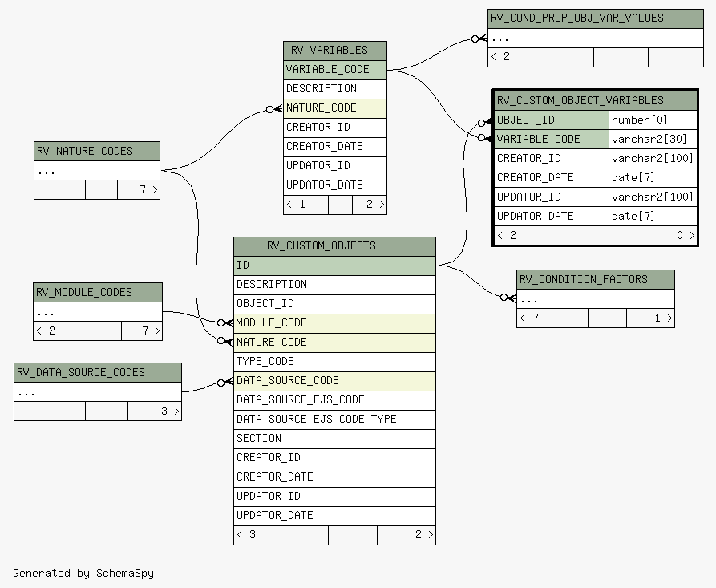Select UPDATOR_DATE column in RV_CUSTOM_OBJECTS
Screen dimensions: 716x588
pos(334,515)
